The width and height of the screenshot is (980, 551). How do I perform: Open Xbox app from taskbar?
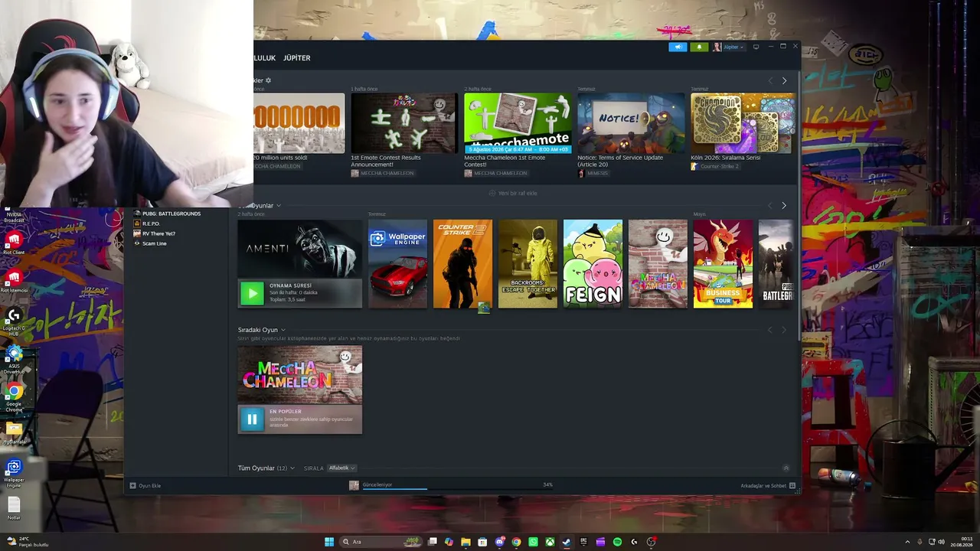point(550,542)
